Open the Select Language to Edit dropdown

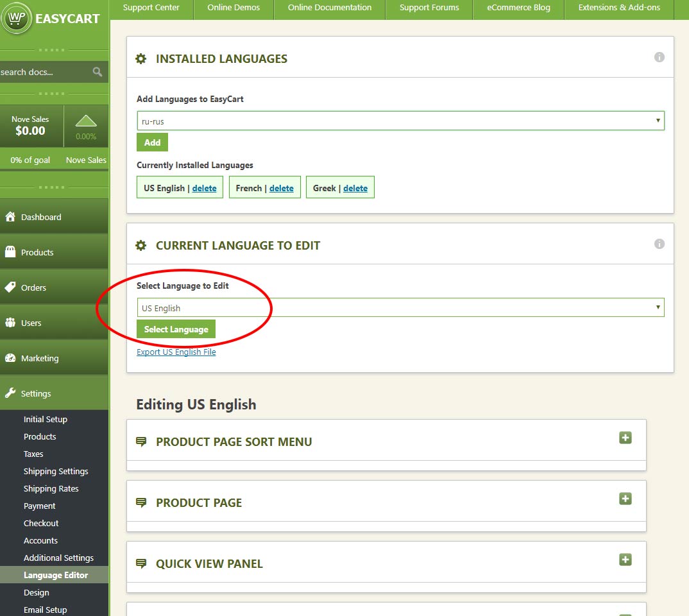coord(400,308)
